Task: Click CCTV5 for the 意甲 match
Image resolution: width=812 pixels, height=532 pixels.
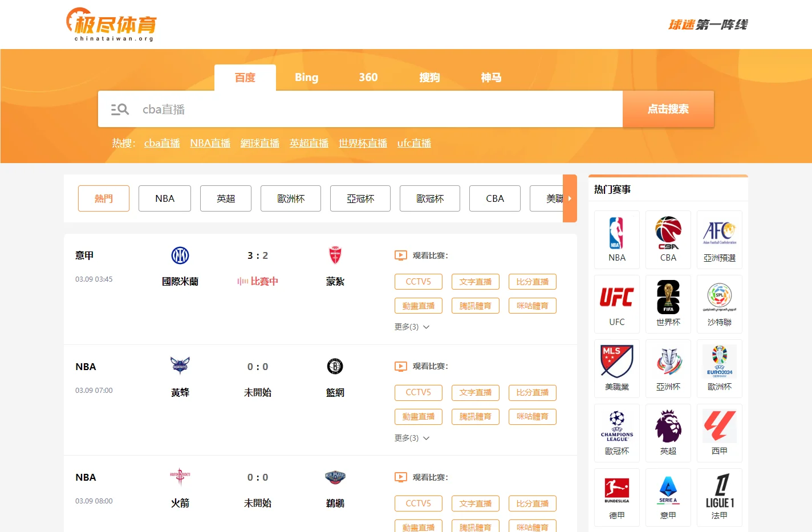Action: (419, 282)
